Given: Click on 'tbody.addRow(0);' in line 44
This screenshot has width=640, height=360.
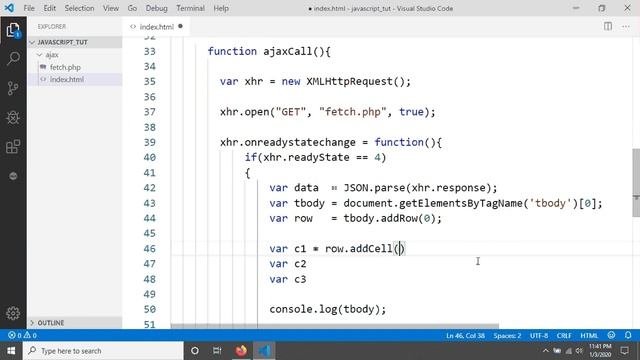Looking at the screenshot, I should [393, 218].
